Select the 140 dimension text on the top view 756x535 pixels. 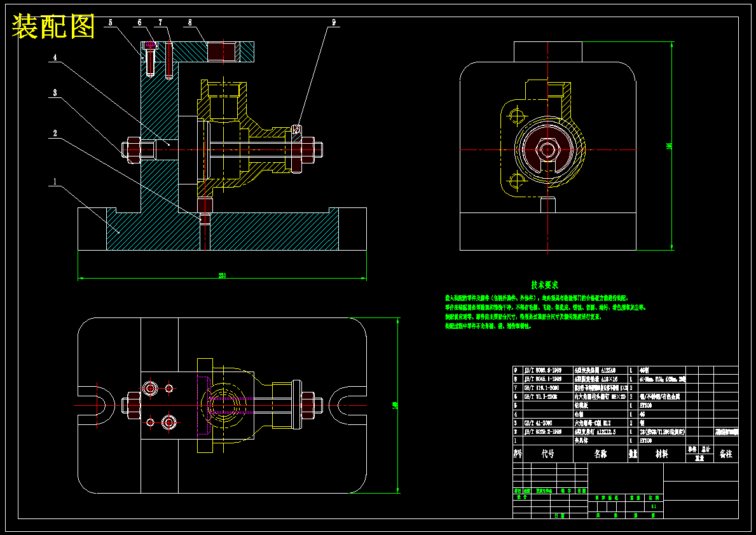pos(395,406)
